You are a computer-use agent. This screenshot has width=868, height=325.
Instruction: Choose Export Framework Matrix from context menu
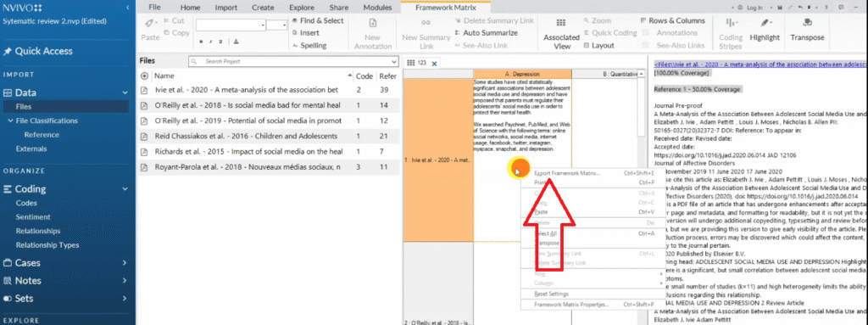pyautogui.click(x=567, y=173)
